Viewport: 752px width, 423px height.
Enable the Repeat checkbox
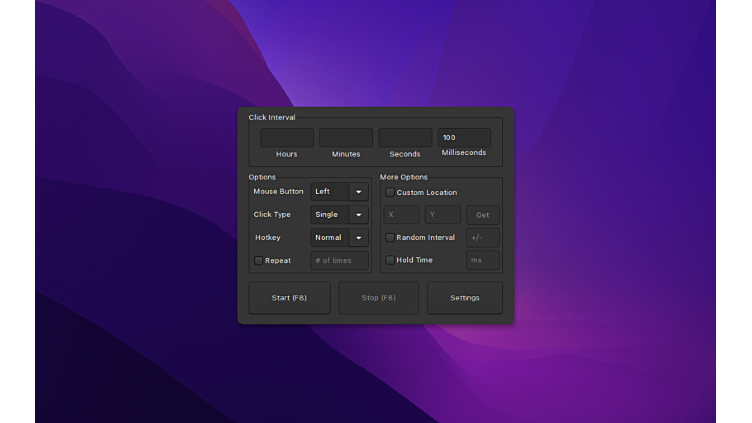point(259,261)
